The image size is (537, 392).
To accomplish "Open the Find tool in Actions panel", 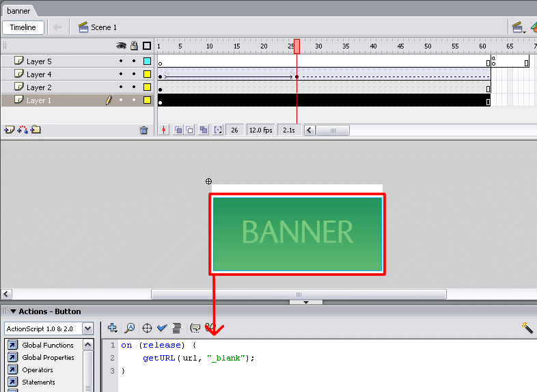I will tap(129, 328).
